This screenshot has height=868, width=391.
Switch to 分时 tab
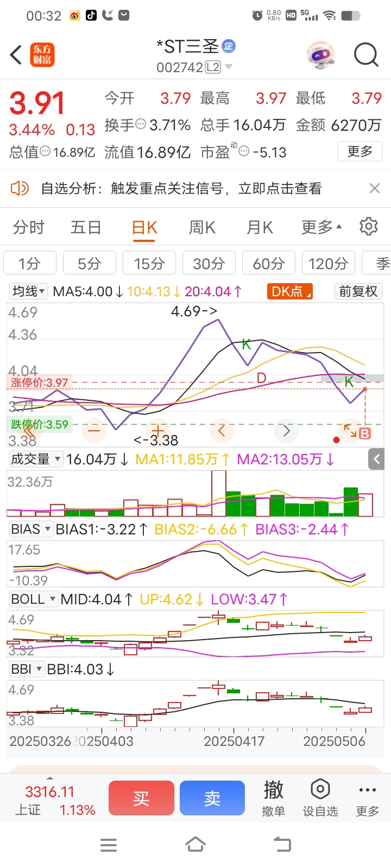[x=29, y=227]
